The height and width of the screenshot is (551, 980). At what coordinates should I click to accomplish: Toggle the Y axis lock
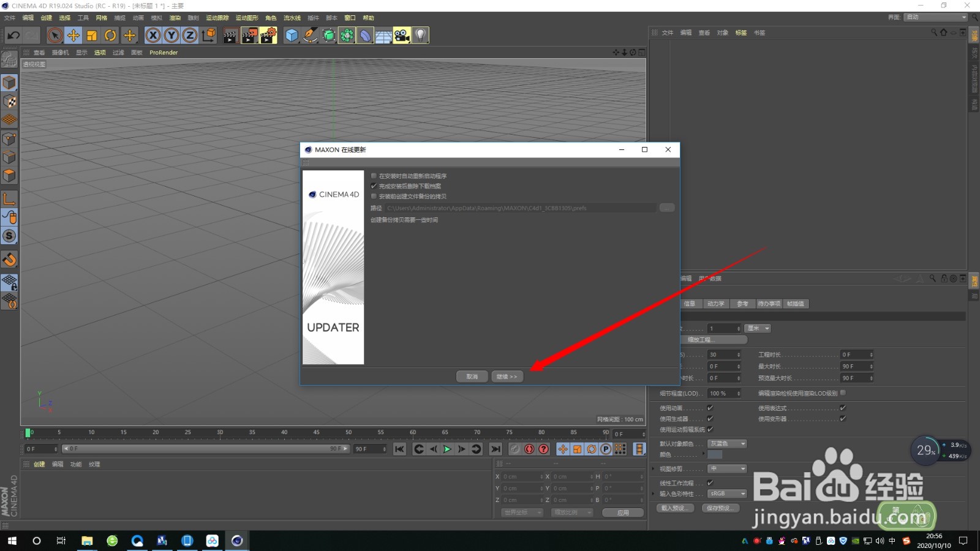click(x=171, y=36)
